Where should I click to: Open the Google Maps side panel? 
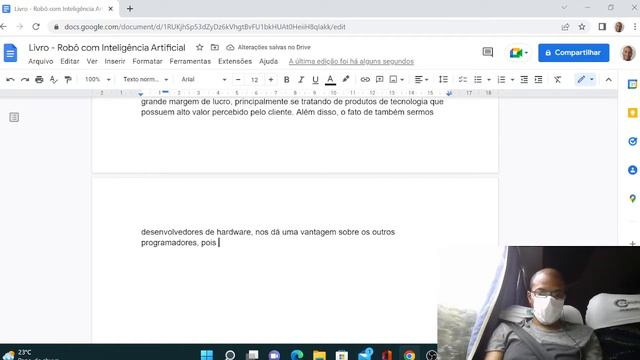632,199
